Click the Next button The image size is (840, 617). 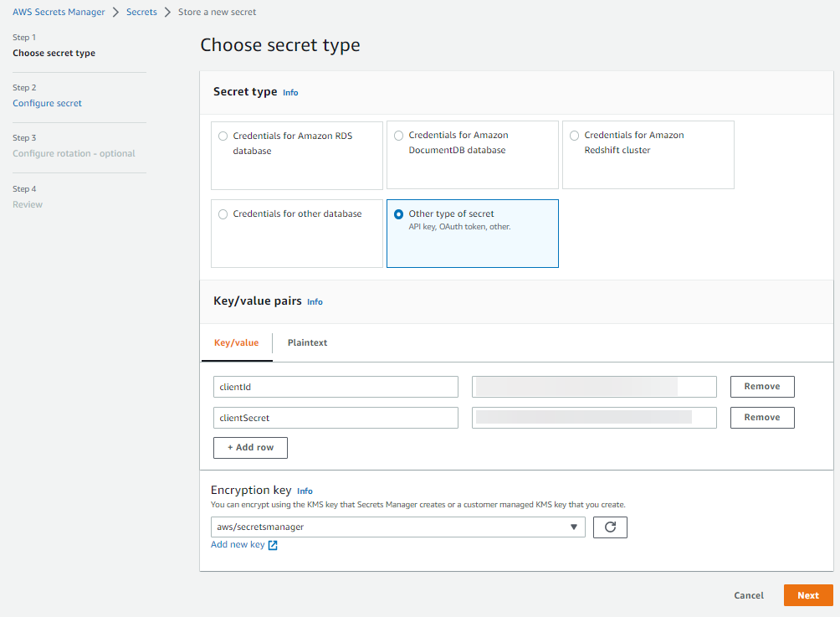[x=807, y=595]
